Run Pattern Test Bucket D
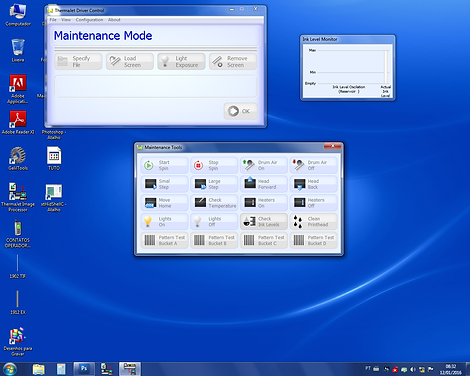Screen dimensions: 470x376 [x=313, y=240]
